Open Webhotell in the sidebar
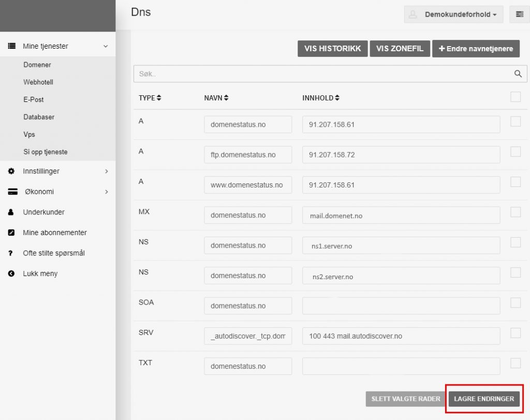Viewport: 530px width, 420px height. (38, 82)
